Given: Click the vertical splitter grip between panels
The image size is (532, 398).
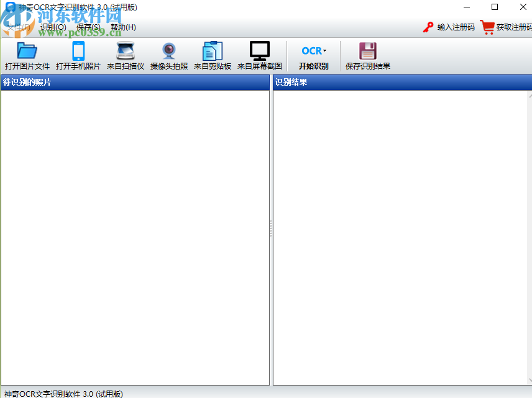Looking at the screenshot, I should coord(271,228).
